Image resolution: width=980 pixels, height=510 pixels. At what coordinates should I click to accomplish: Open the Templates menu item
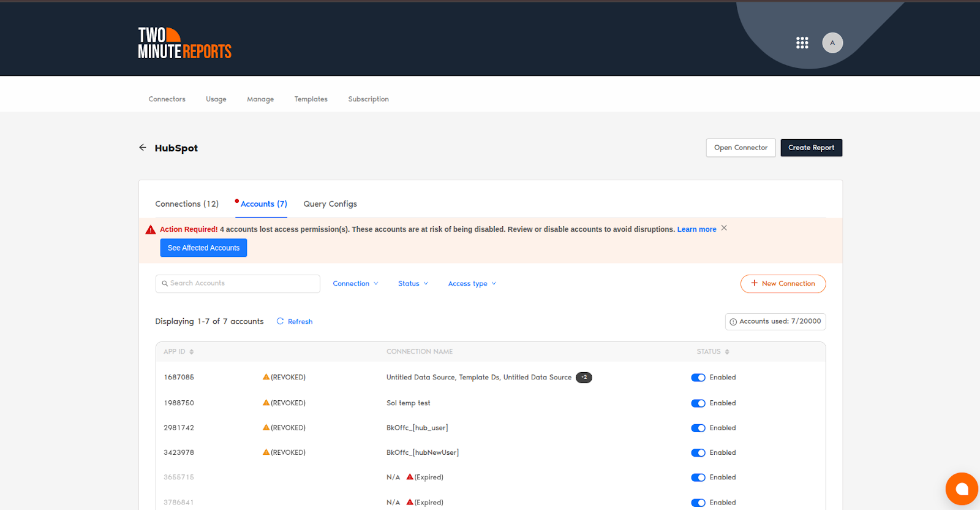[x=311, y=99]
